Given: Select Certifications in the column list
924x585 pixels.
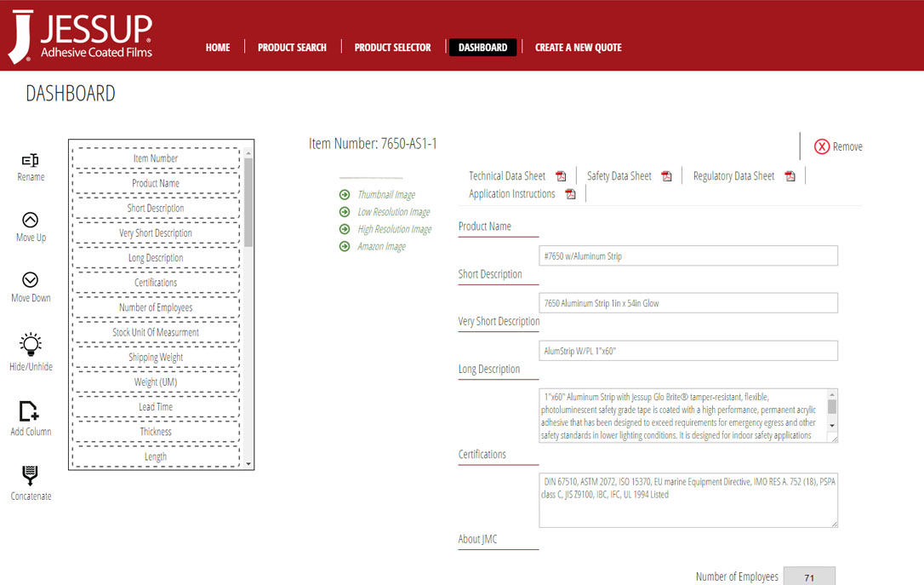Looking at the screenshot, I should (x=156, y=283).
